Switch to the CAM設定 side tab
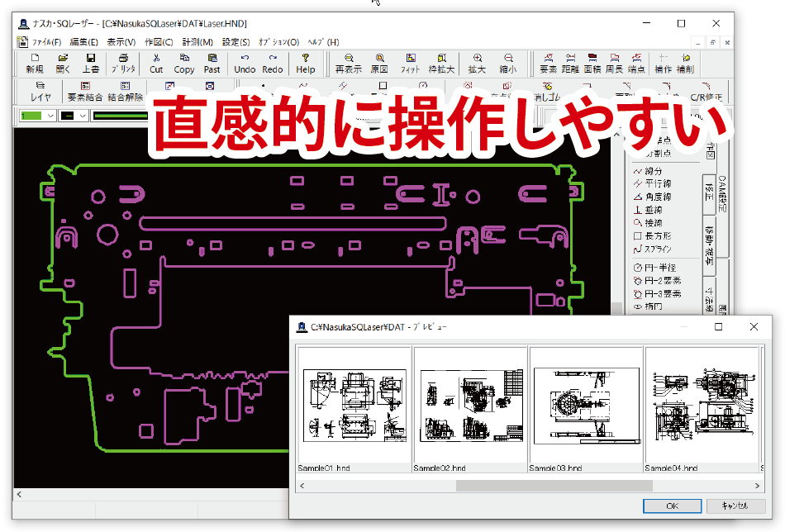Viewport: 785px width, 532px height. pos(721,193)
